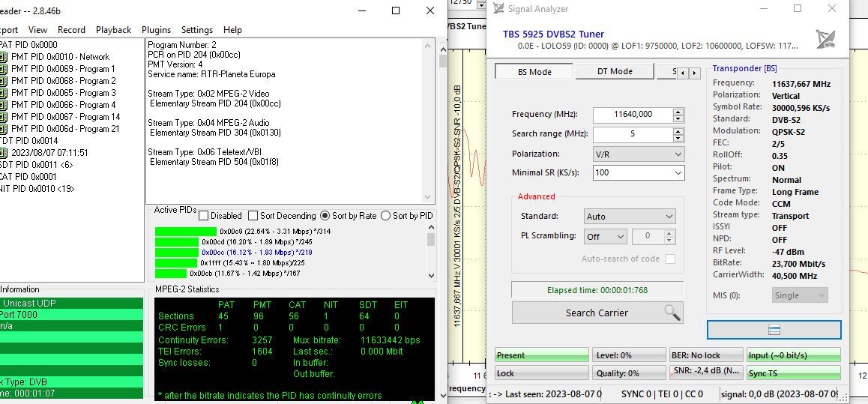Open the Record menu in TSReader

71,30
